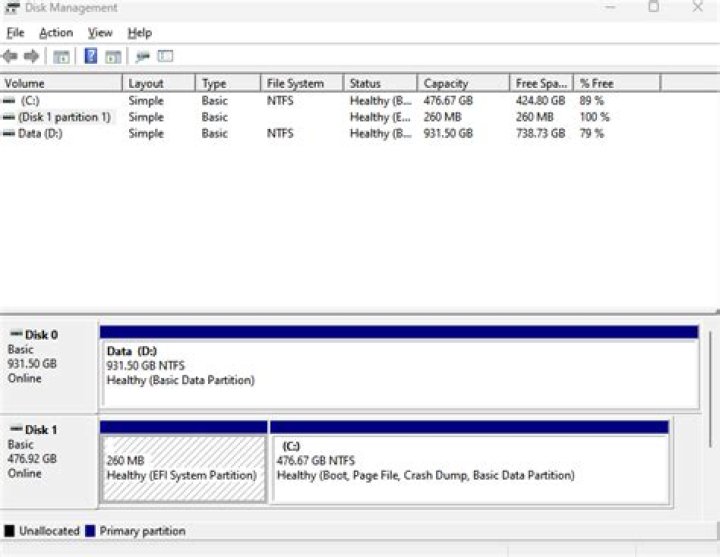Click the drive icon next to (C:) volume
The width and height of the screenshot is (720, 557).
click(9, 101)
